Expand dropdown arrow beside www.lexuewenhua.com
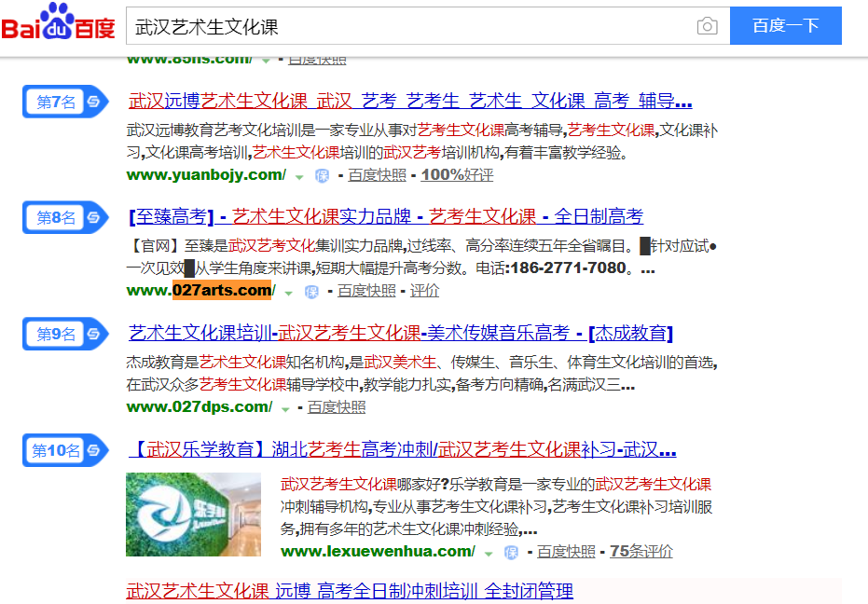This screenshot has height=604, width=868. click(x=489, y=554)
